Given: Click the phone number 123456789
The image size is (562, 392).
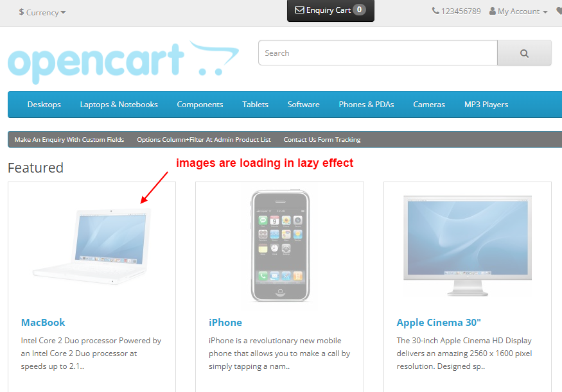Looking at the screenshot, I should [461, 12].
